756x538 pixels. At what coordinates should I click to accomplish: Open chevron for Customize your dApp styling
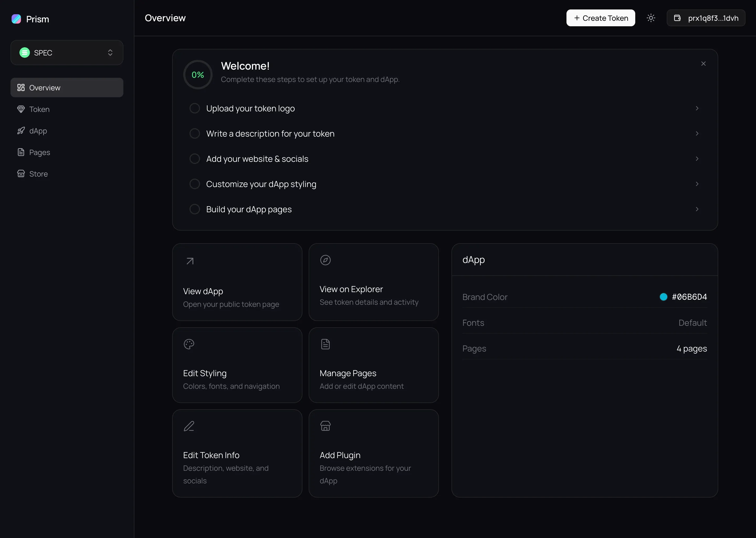(697, 184)
